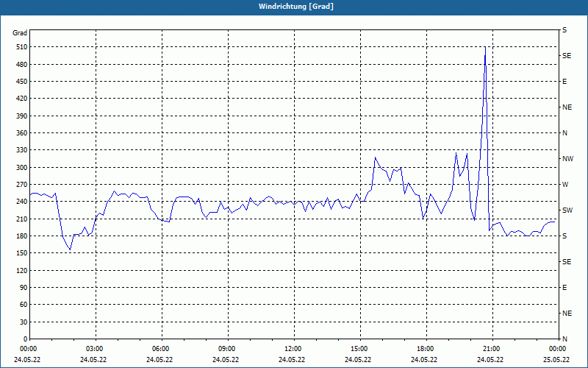The image size is (588, 368).
Task: Select the N compass label level with 0
Action: [x=564, y=339]
